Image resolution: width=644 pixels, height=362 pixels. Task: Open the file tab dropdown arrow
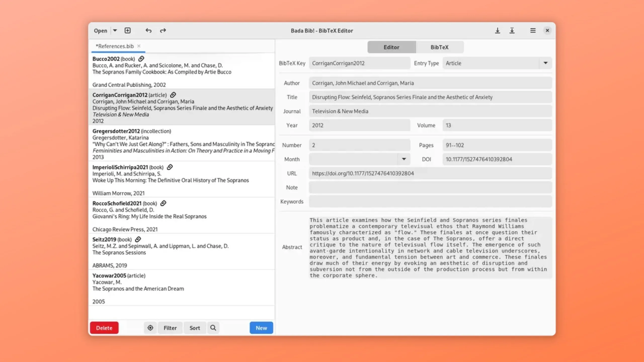(x=114, y=30)
